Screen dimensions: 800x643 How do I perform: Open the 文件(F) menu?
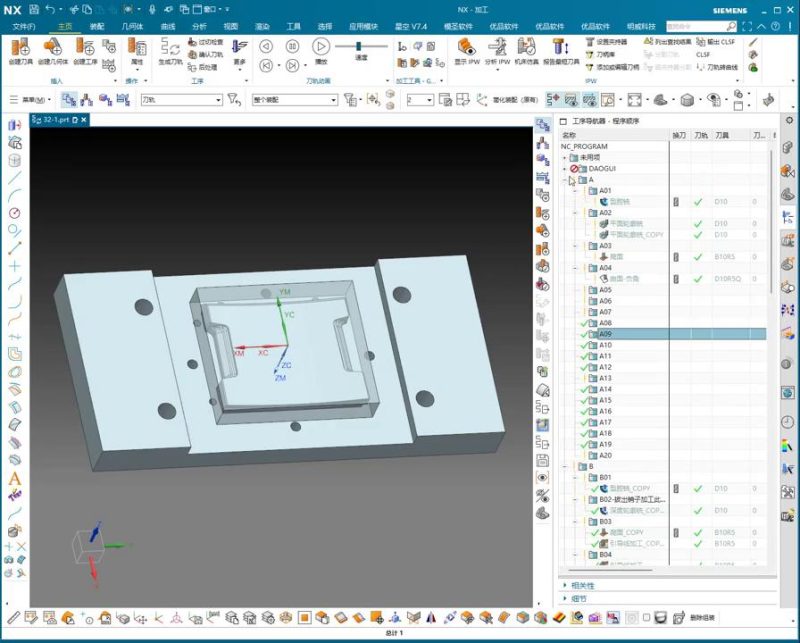[x=23, y=26]
